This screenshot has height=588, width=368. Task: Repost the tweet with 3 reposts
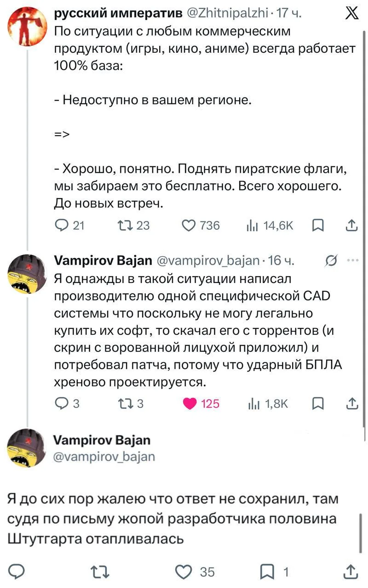point(131,403)
